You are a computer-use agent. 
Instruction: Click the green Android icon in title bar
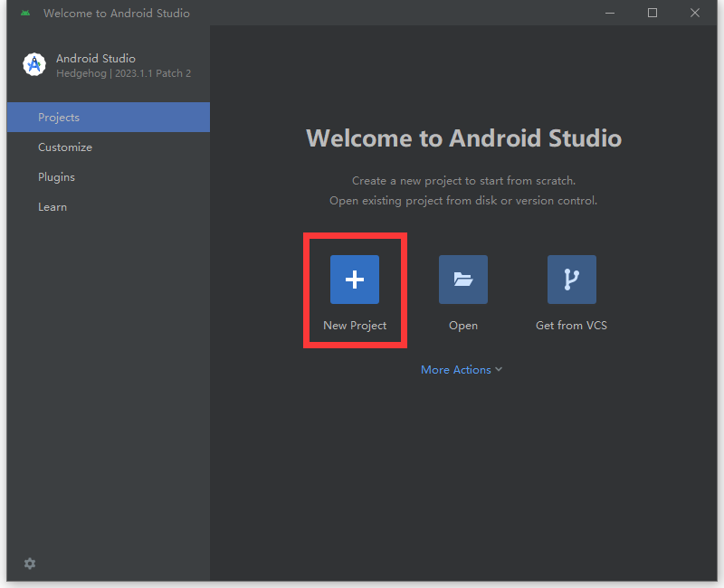coord(25,13)
